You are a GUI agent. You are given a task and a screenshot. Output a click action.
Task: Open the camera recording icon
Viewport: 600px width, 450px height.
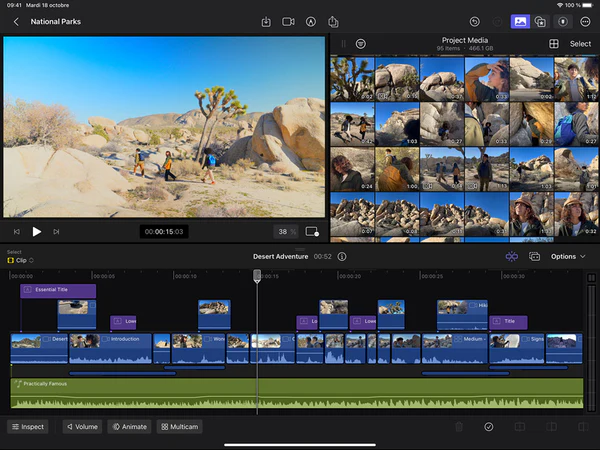(x=289, y=21)
